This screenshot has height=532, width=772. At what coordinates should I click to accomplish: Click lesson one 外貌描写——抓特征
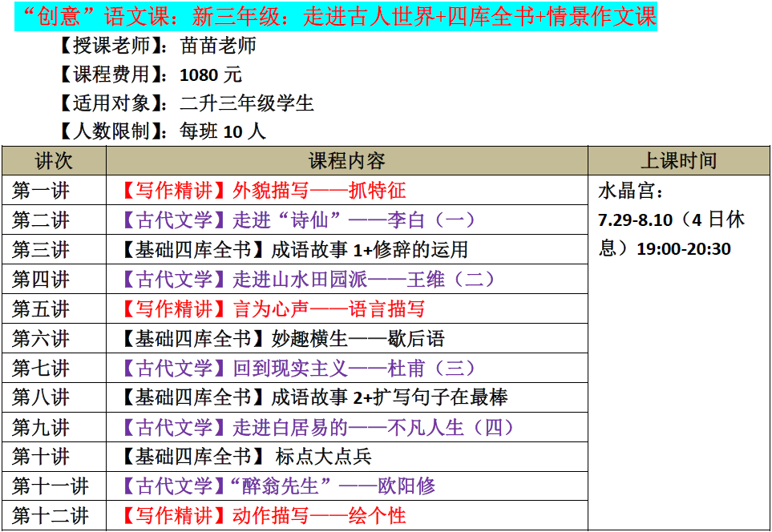pos(264,191)
